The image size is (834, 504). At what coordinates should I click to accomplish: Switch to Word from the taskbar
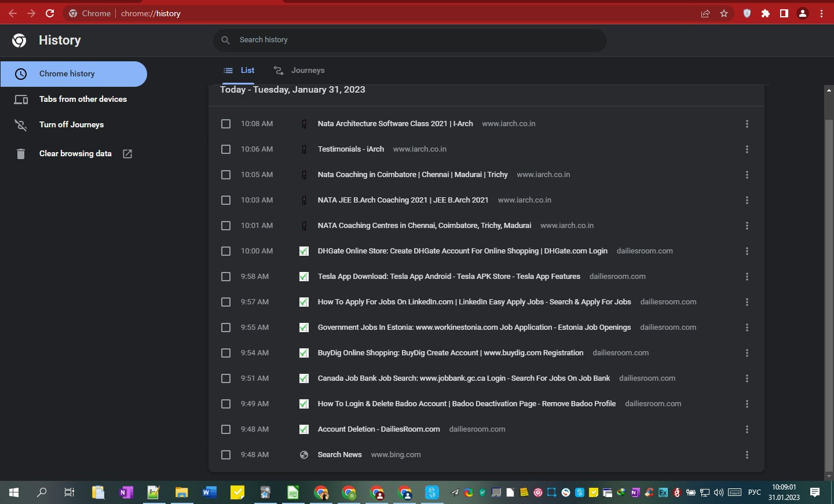coord(209,492)
